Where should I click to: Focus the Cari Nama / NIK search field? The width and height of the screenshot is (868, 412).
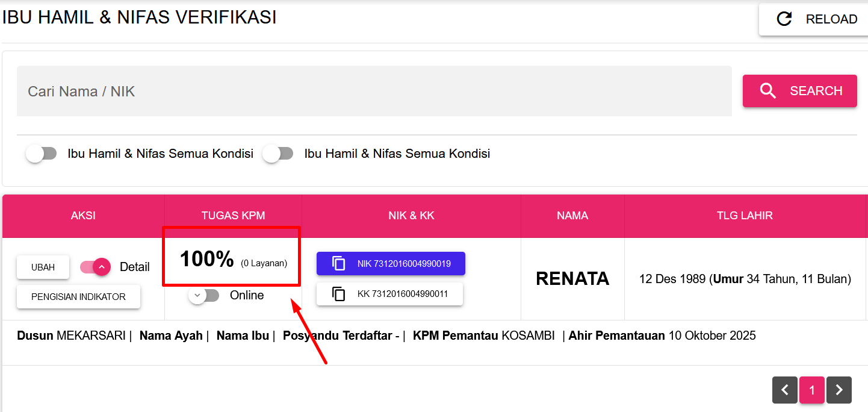[x=373, y=92]
